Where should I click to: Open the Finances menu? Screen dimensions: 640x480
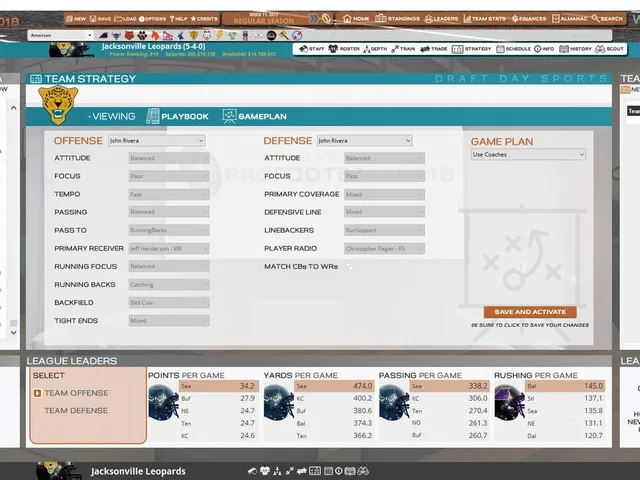(x=529, y=18)
